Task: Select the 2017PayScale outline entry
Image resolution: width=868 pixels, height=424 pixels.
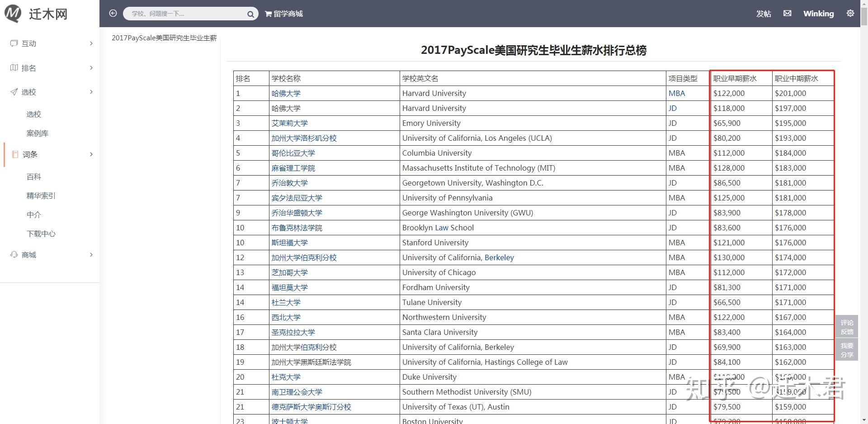Action: 164,38
